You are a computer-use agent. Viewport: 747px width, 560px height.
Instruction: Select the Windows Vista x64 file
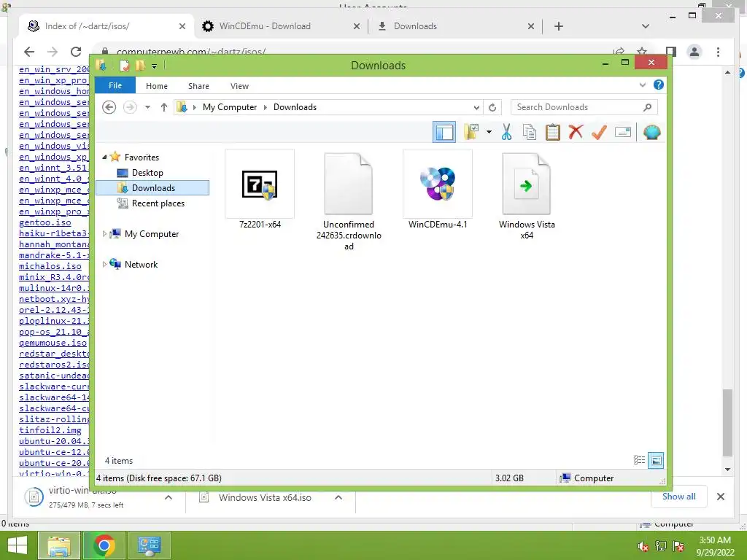[527, 195]
